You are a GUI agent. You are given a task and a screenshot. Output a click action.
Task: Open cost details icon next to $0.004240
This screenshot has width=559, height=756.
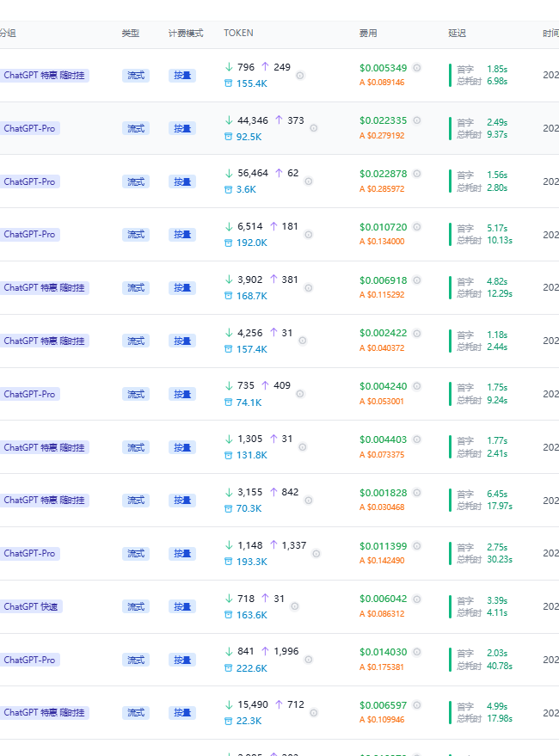click(417, 386)
